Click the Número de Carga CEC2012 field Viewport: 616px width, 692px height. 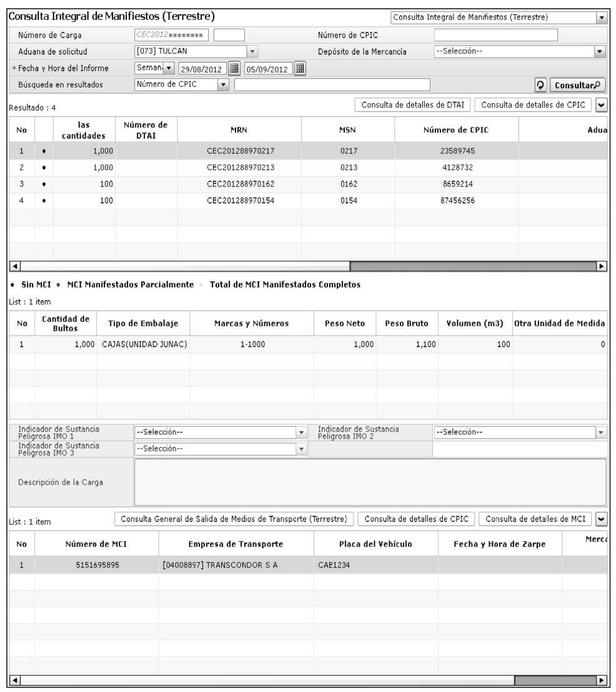point(171,35)
